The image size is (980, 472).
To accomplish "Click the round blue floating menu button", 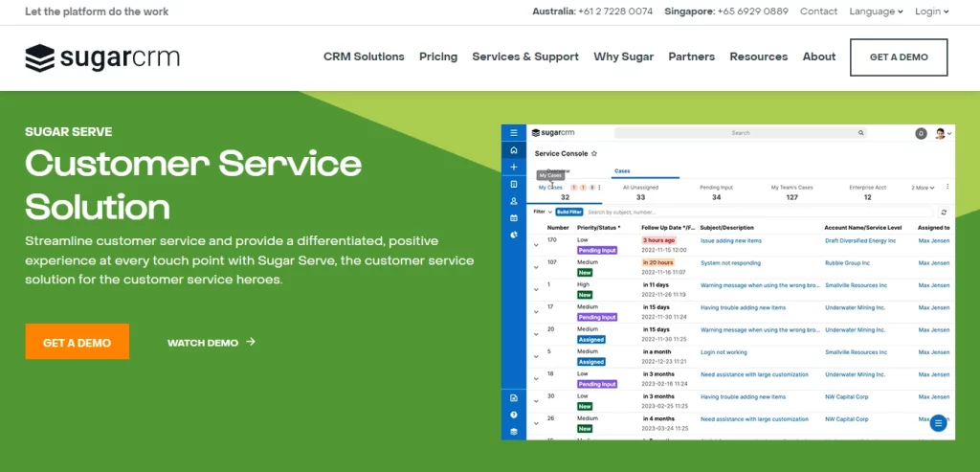I will (938, 423).
